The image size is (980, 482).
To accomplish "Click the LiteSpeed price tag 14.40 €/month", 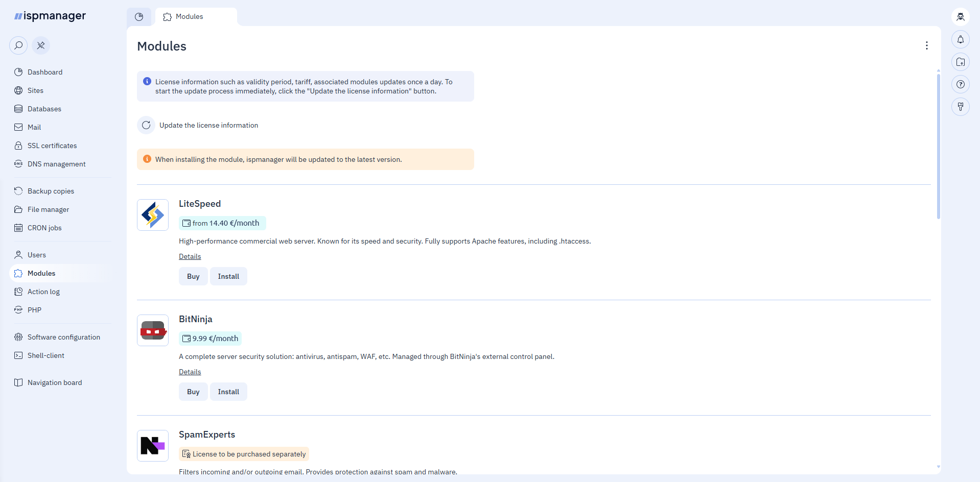I will 222,223.
